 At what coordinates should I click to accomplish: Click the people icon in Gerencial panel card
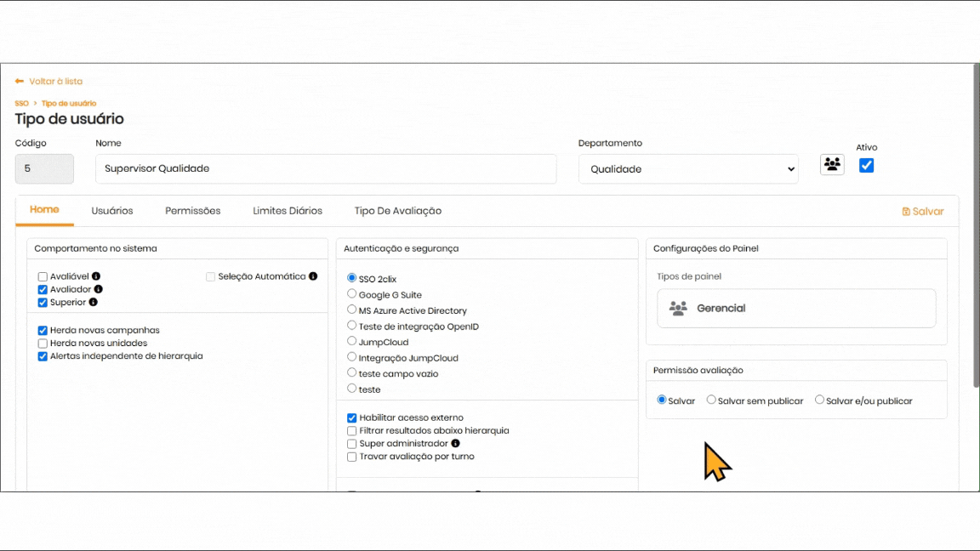point(678,309)
